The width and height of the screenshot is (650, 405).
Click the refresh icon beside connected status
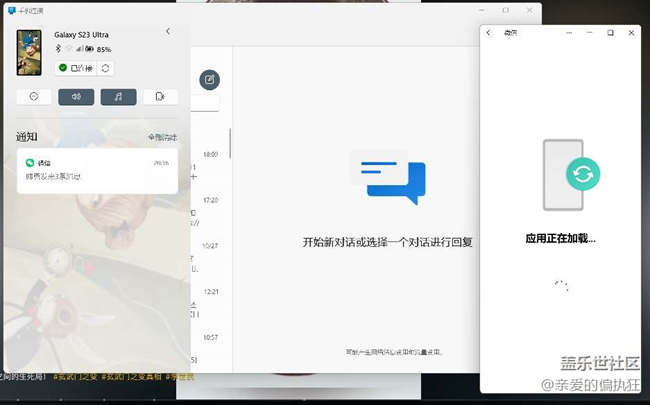pyautogui.click(x=105, y=68)
